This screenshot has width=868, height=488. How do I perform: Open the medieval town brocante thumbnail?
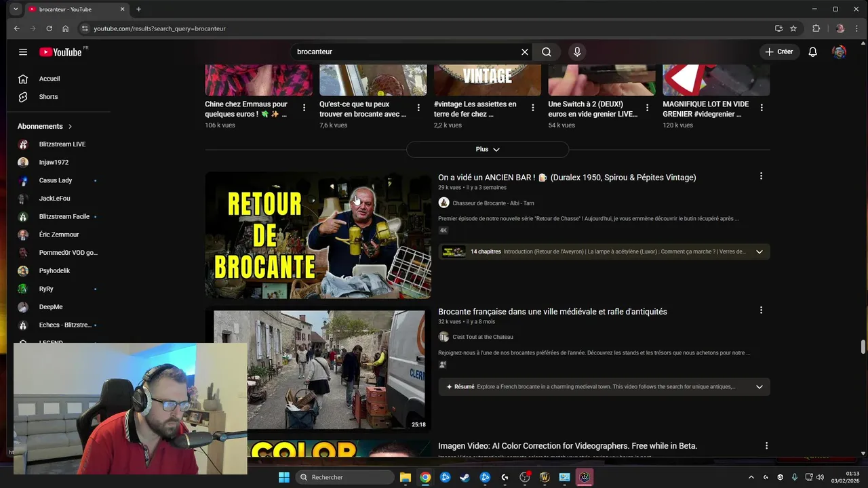318,369
